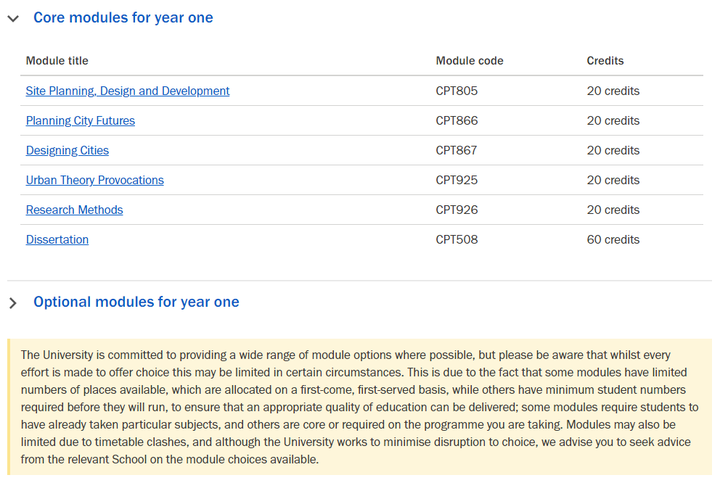Open the Planning City Futures module

(80, 121)
